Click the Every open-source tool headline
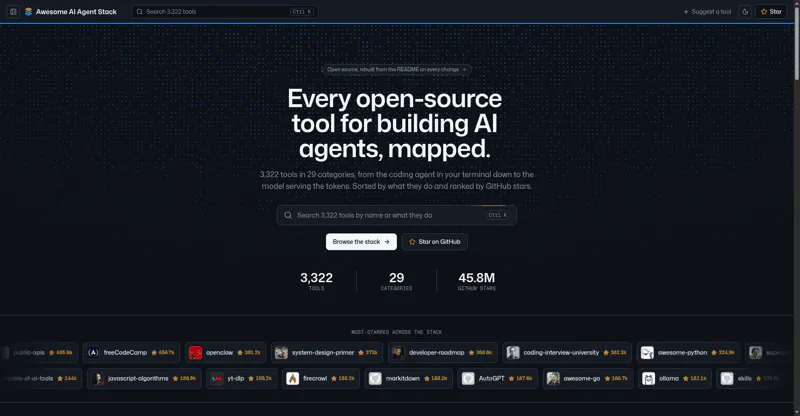Image resolution: width=800 pixels, height=416 pixels. 395,124
